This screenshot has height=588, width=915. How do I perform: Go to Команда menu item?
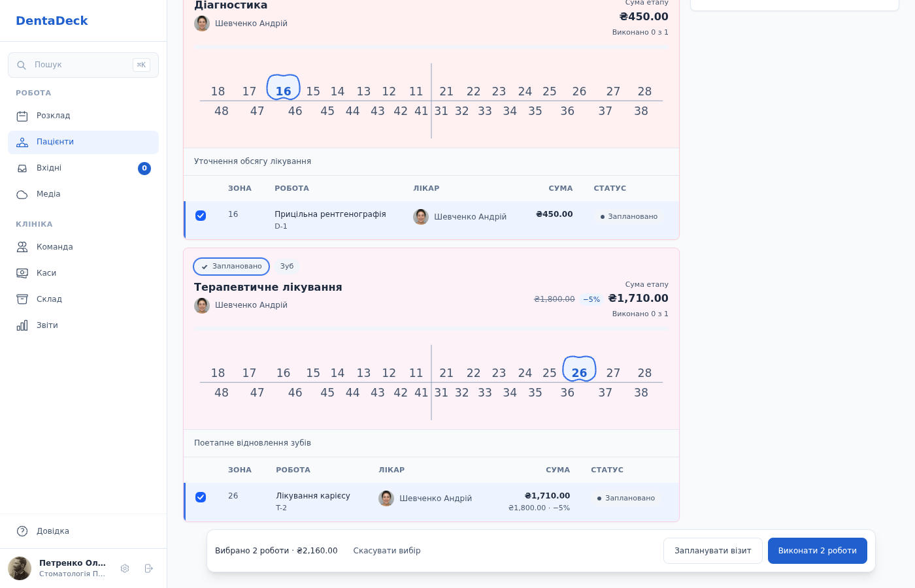pos(83,247)
